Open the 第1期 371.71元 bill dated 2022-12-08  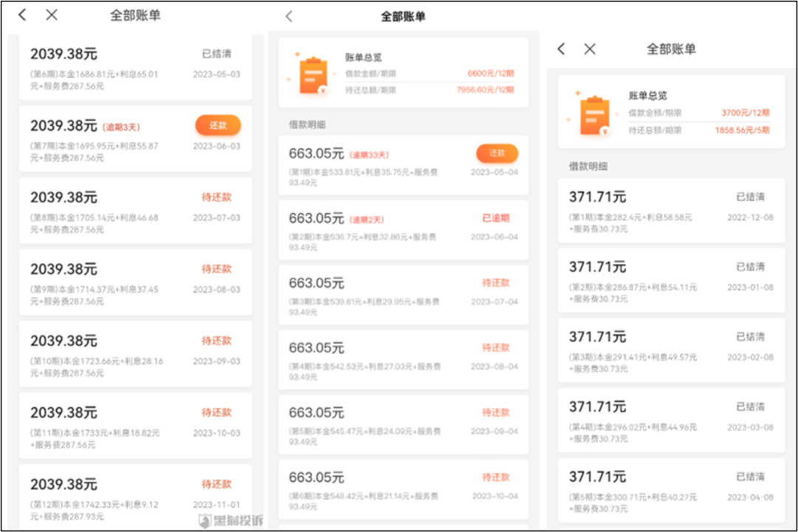(x=671, y=211)
